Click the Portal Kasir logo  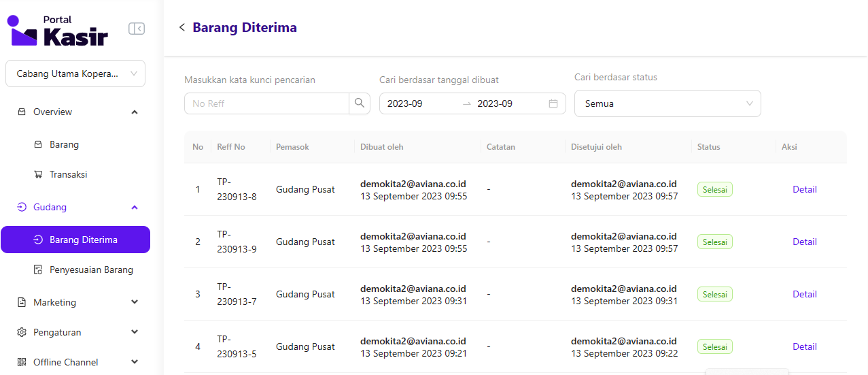click(58, 31)
